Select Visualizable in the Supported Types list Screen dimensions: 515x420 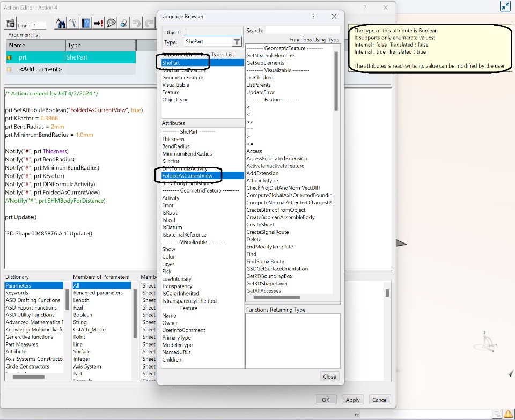[176, 85]
